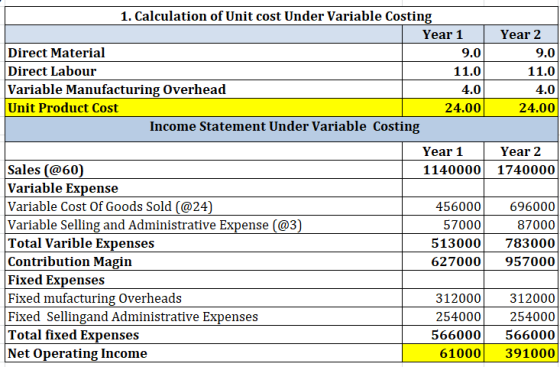The image size is (560, 367).
Task: Select Fixed manufacturing overheads Year 2 value 312000
Action: pos(521,298)
